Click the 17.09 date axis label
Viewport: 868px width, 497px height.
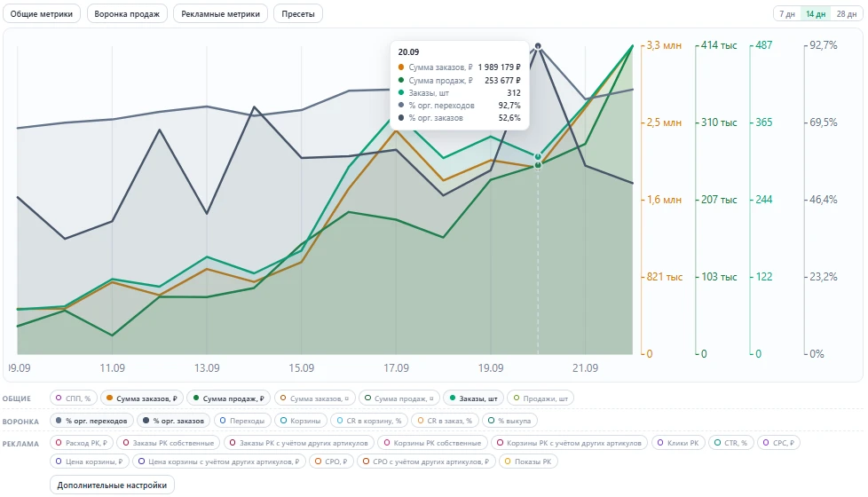point(397,368)
